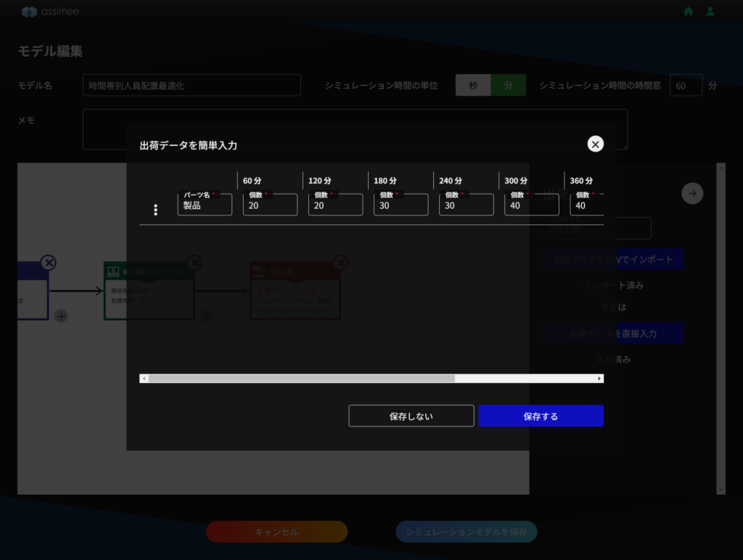Click the assimee logo
Image resolution: width=743 pixels, height=560 pixels.
50,12
